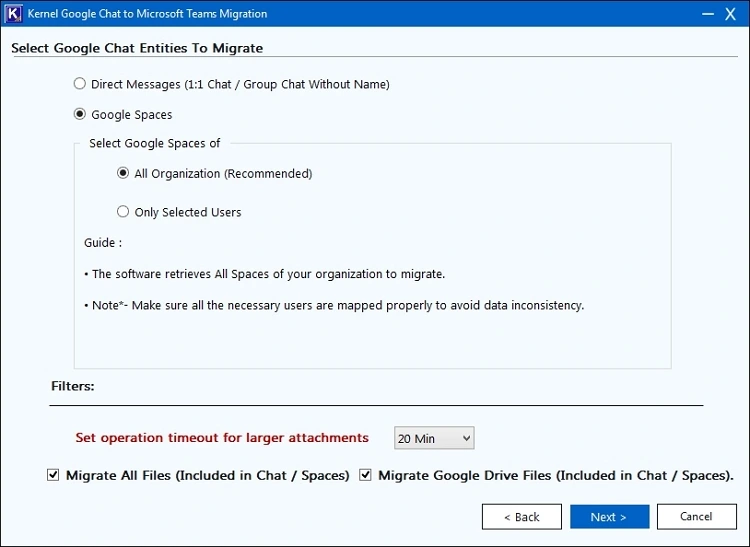Image resolution: width=750 pixels, height=547 pixels.
Task: Switch to Only Selected Users option
Action: pyautogui.click(x=123, y=211)
